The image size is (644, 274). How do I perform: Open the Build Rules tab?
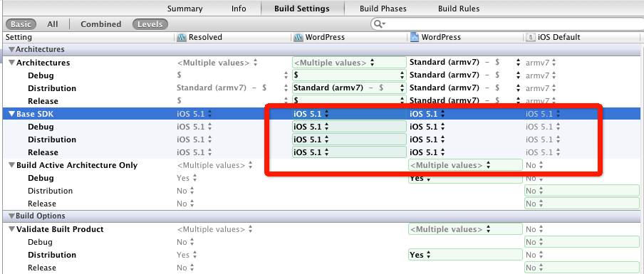coord(459,9)
